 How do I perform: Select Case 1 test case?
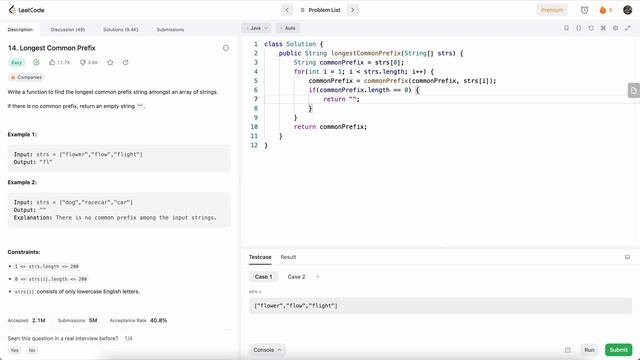pyautogui.click(x=263, y=277)
